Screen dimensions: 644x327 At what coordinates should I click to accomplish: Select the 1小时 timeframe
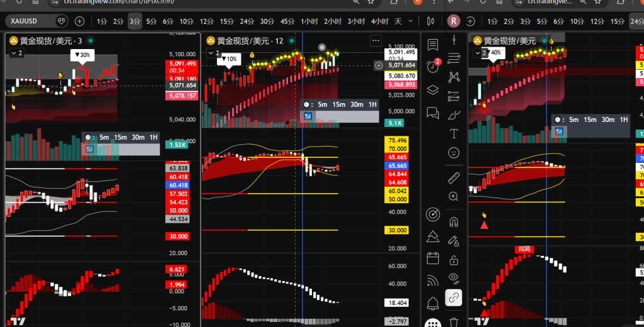[309, 21]
